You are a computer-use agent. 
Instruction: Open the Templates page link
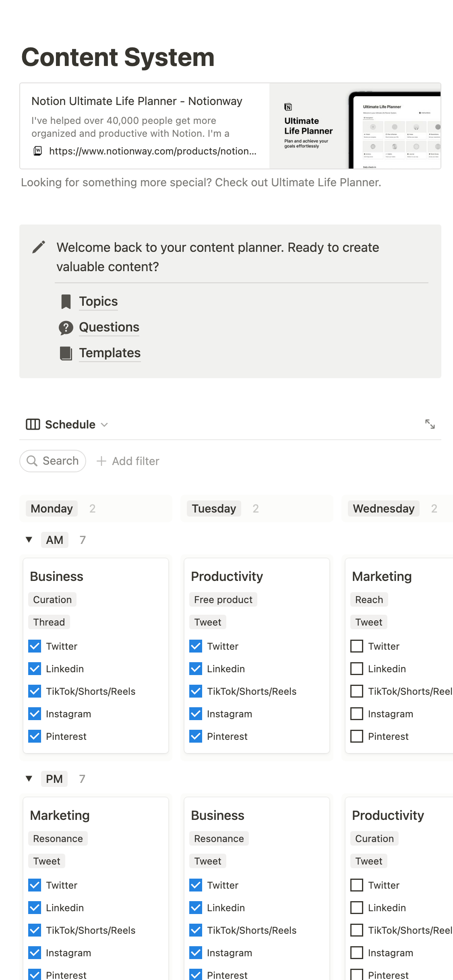click(x=110, y=353)
